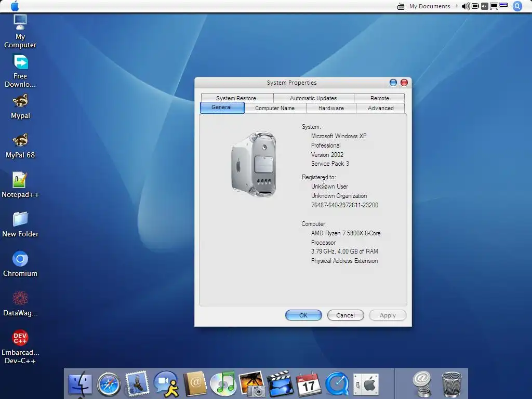Open Spotlight search magnifier icon
Screen dimensions: 532x399
[x=517, y=6]
